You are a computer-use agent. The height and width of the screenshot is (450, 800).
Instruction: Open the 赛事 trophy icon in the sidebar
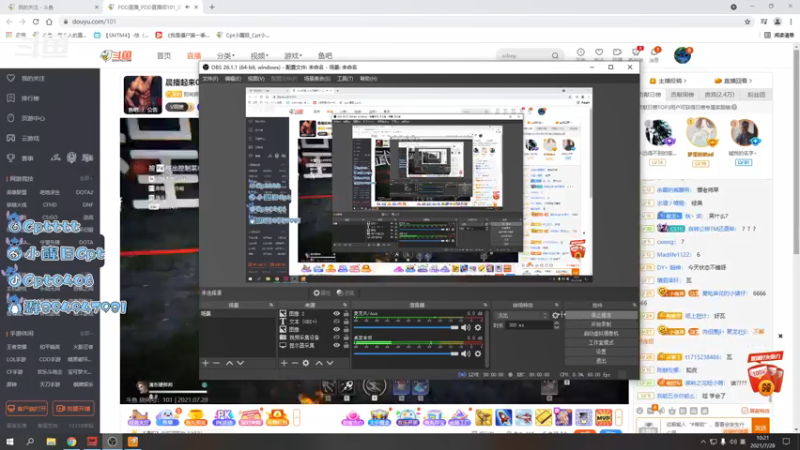(x=11, y=158)
